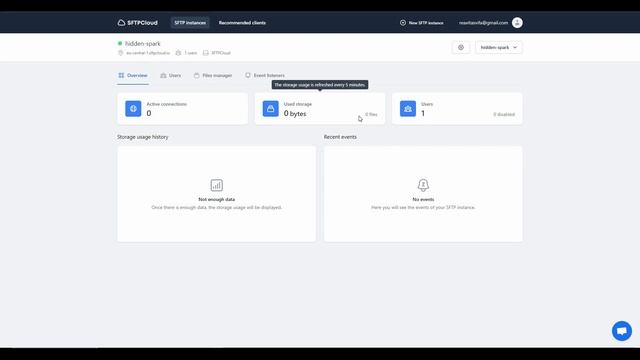This screenshot has height=360, width=640.
Task: Expand the hidden-spark instance dropdown
Action: 499,47
